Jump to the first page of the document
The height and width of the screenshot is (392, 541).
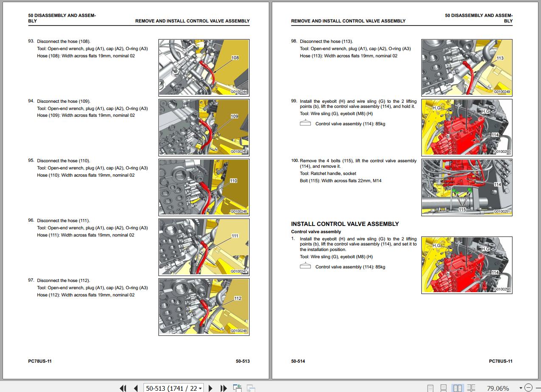point(123,388)
